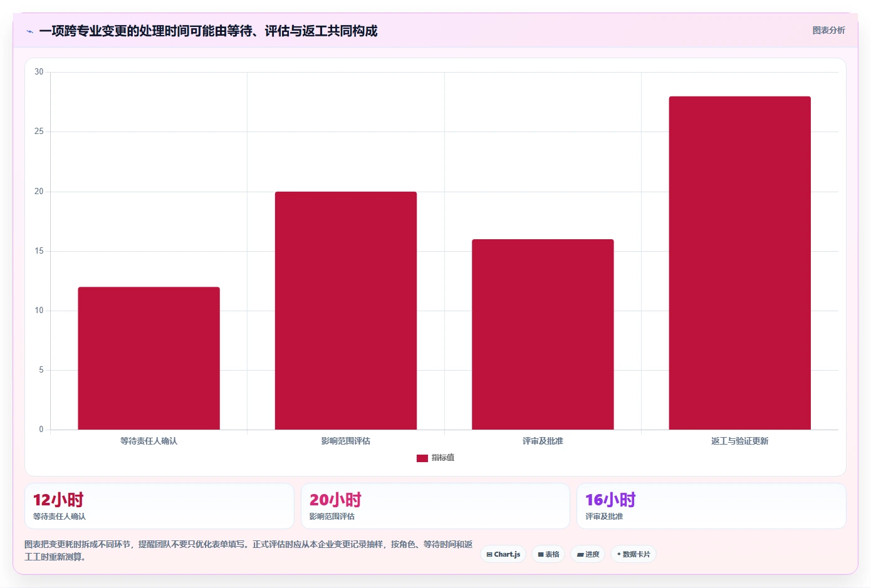Image resolution: width=871 pixels, height=588 pixels.
Task: Click the 表格 tag chip
Action: (x=548, y=554)
